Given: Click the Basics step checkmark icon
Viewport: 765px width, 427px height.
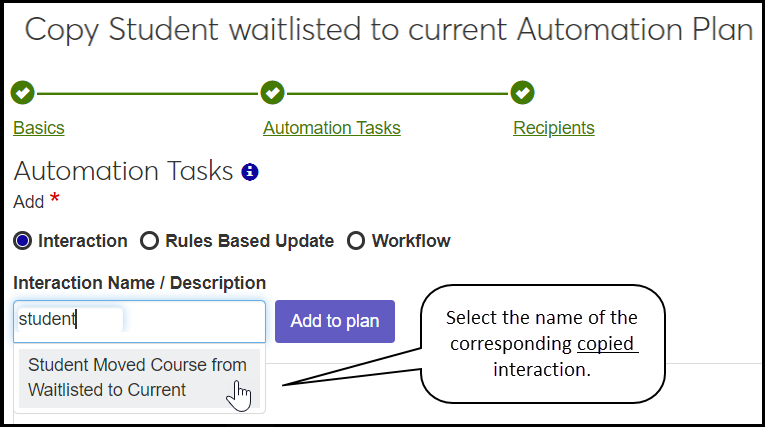Looking at the screenshot, I should tap(22, 93).
